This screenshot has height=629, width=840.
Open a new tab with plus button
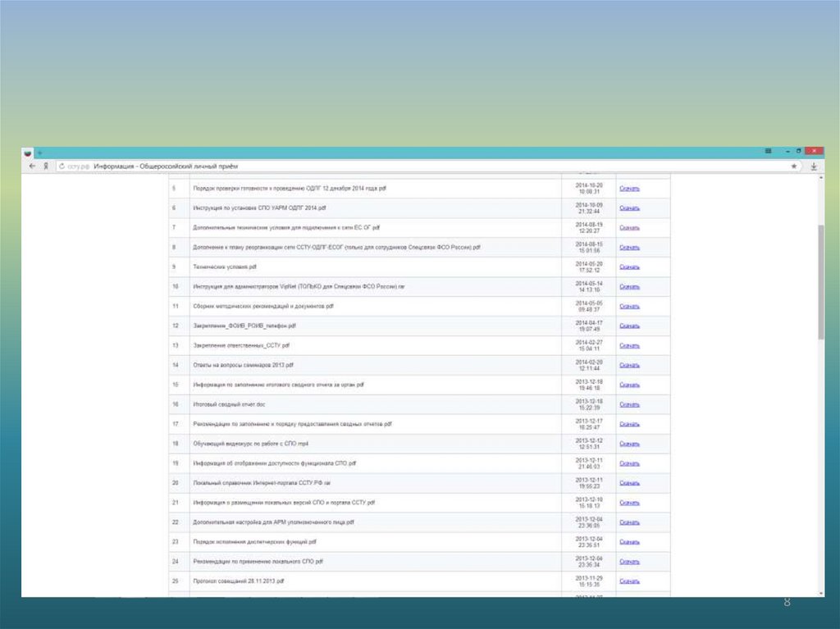click(x=39, y=153)
